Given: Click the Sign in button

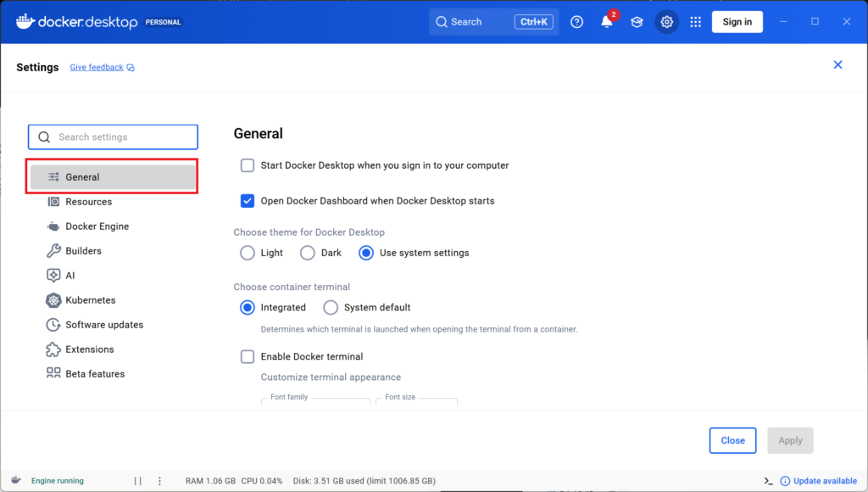Looking at the screenshot, I should (737, 21).
